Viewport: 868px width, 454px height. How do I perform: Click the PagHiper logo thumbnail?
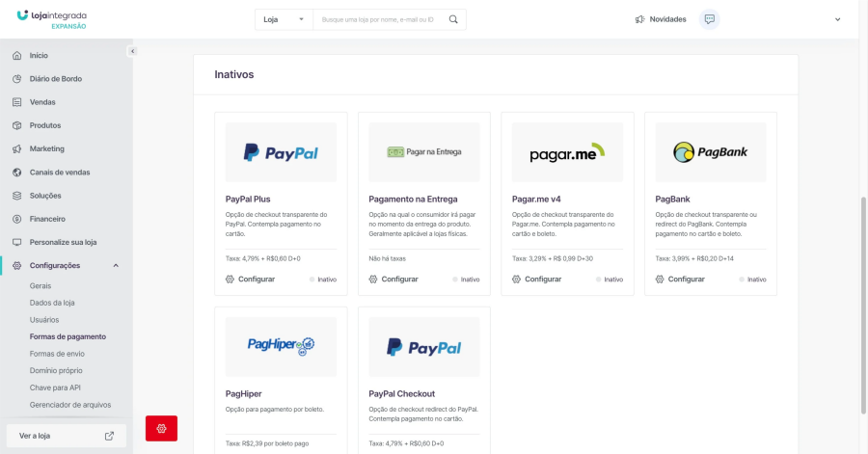coord(281,347)
